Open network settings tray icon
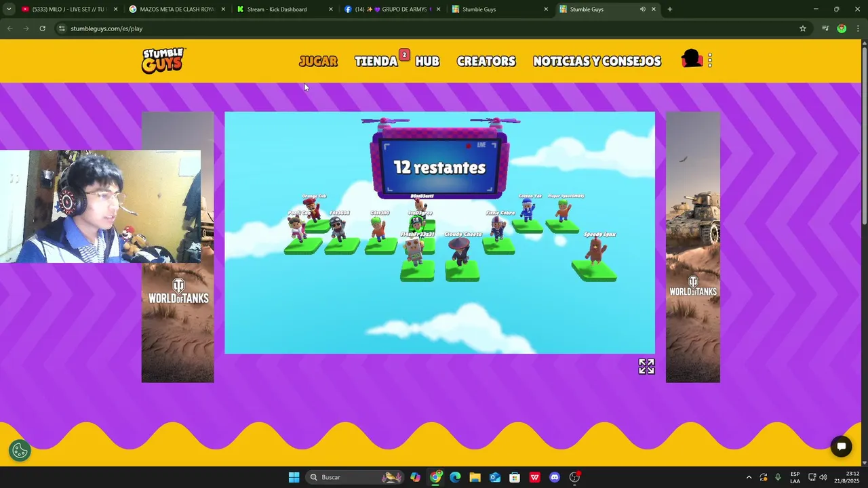 click(812, 477)
